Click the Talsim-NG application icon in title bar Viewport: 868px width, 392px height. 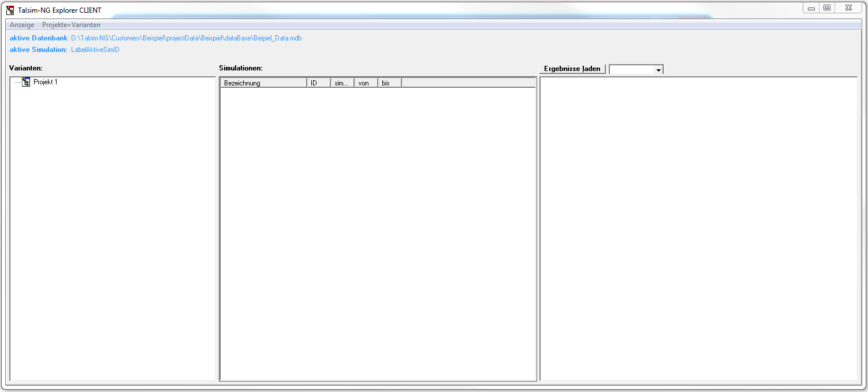[x=10, y=10]
